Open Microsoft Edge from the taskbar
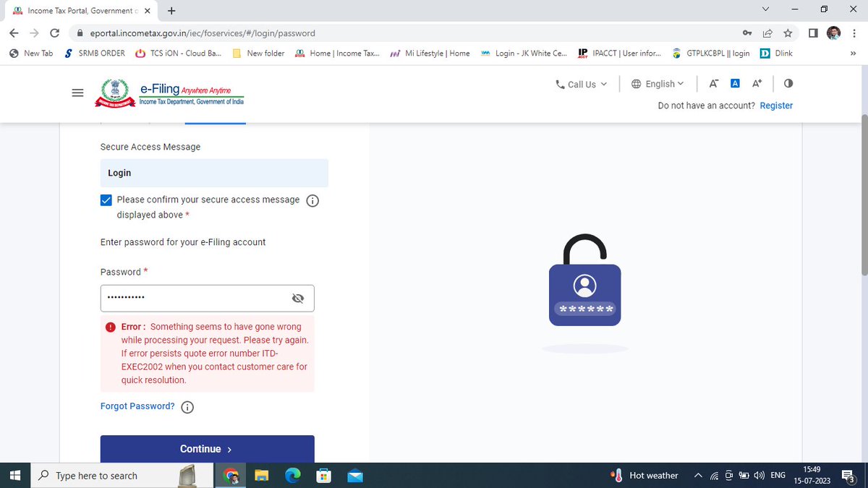 pos(293,476)
